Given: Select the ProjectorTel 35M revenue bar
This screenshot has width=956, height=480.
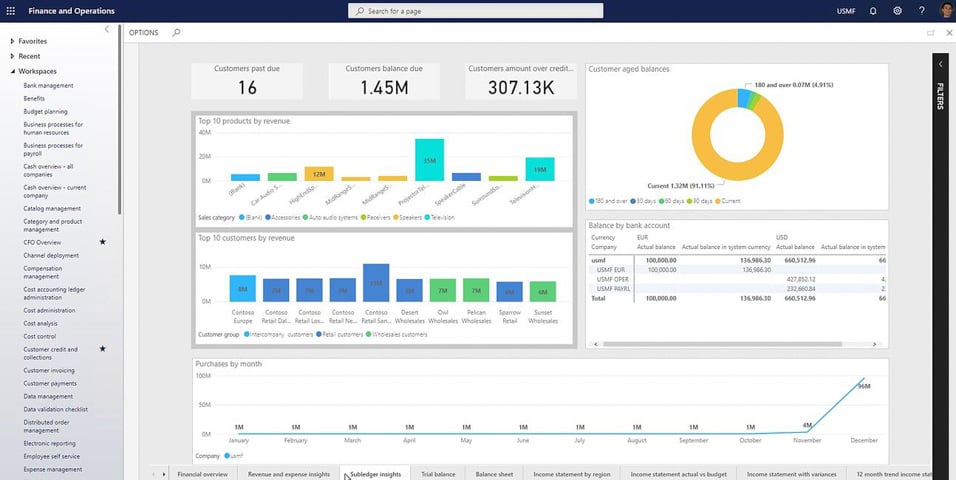Looking at the screenshot, I should [429, 160].
